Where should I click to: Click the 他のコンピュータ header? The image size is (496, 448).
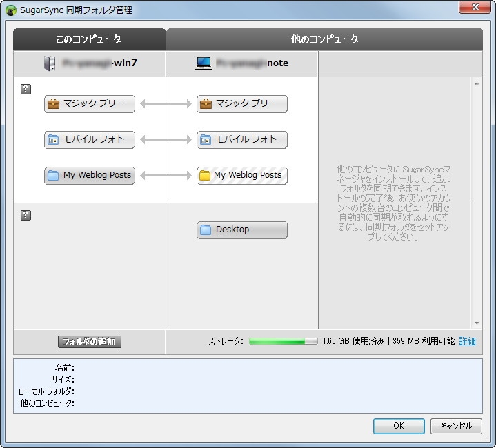tap(324, 39)
